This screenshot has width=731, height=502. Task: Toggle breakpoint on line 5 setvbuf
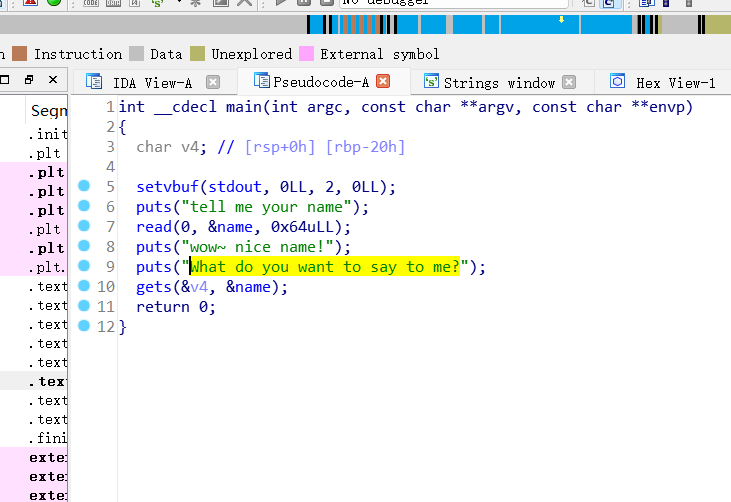pos(84,186)
